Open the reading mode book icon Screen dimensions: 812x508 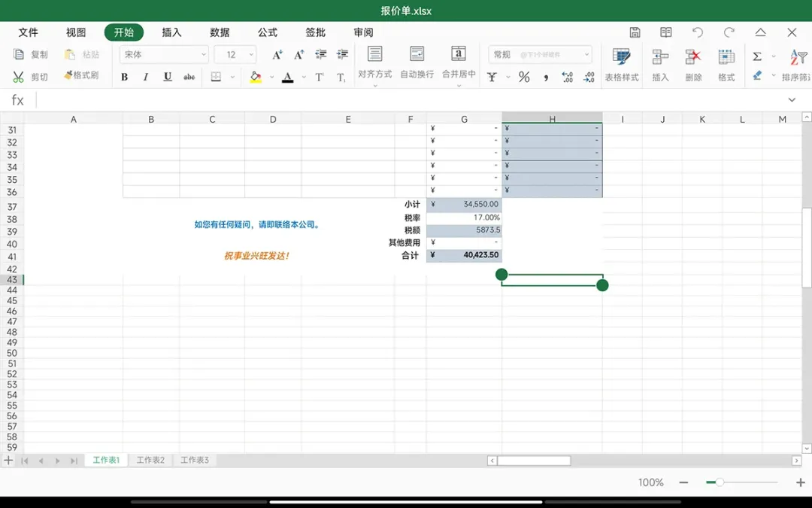click(666, 32)
